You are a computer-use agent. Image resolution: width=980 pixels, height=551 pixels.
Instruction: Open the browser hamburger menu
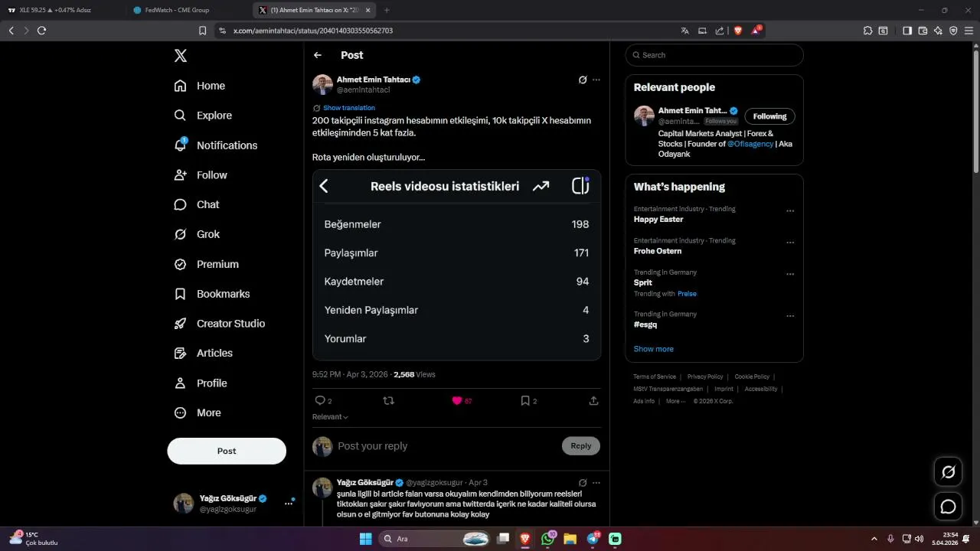coord(969,31)
